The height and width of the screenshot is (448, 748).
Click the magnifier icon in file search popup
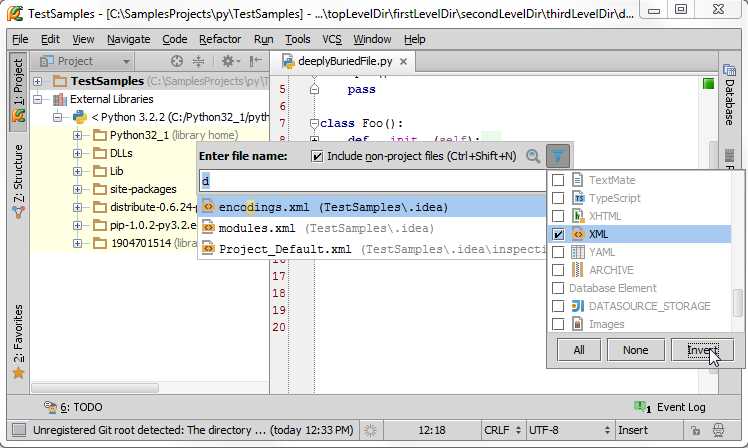[x=533, y=156]
